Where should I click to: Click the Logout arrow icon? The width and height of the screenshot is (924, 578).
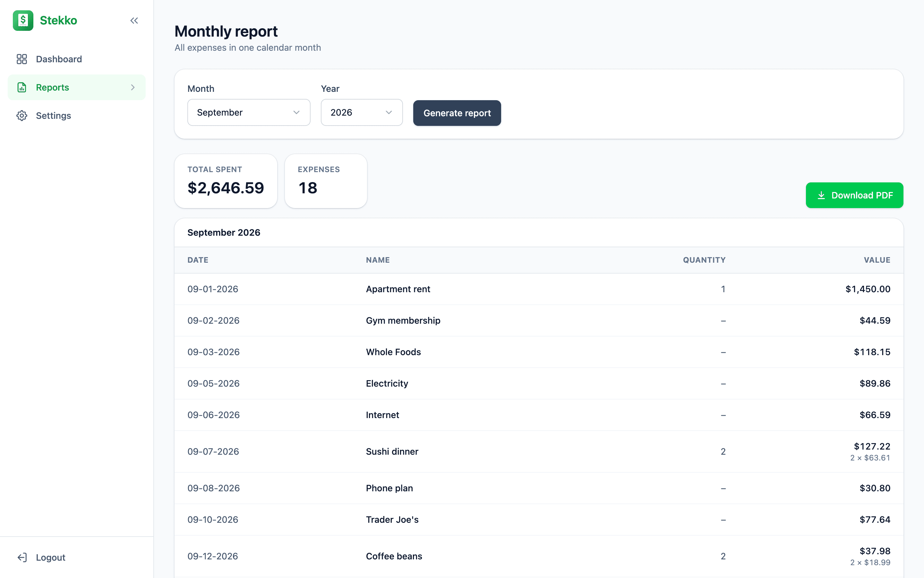(22, 557)
